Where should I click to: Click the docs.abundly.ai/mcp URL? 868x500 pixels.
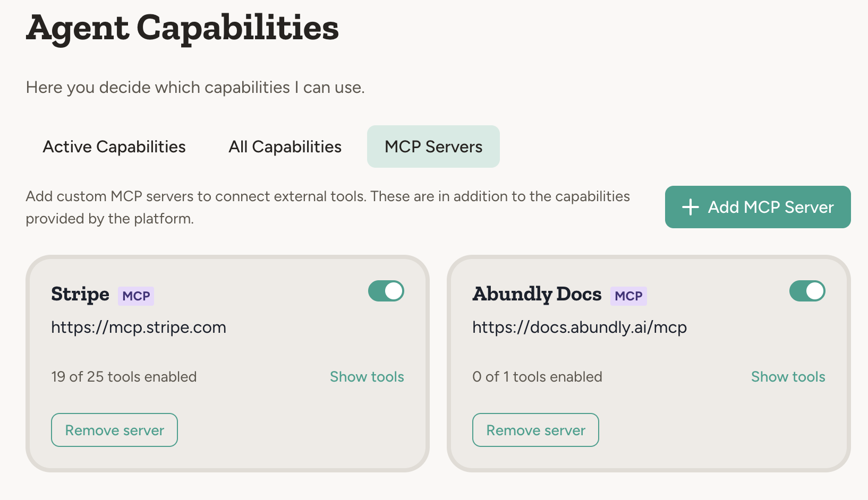[580, 327]
